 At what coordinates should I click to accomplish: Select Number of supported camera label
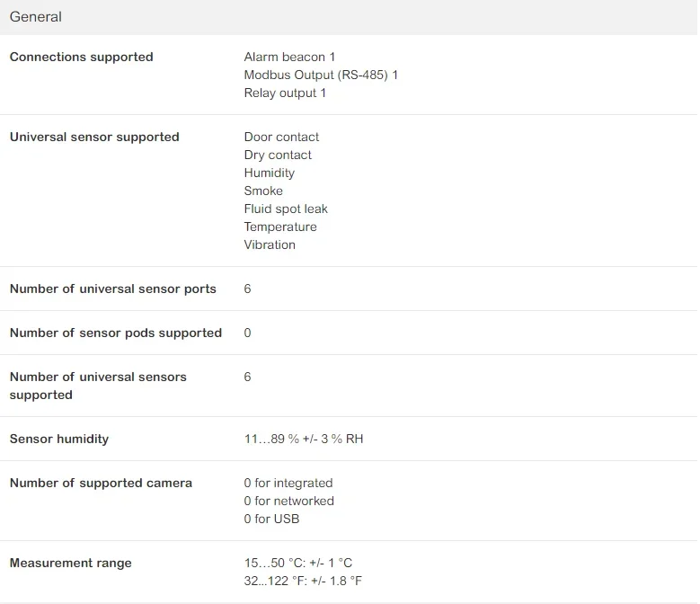point(101,483)
